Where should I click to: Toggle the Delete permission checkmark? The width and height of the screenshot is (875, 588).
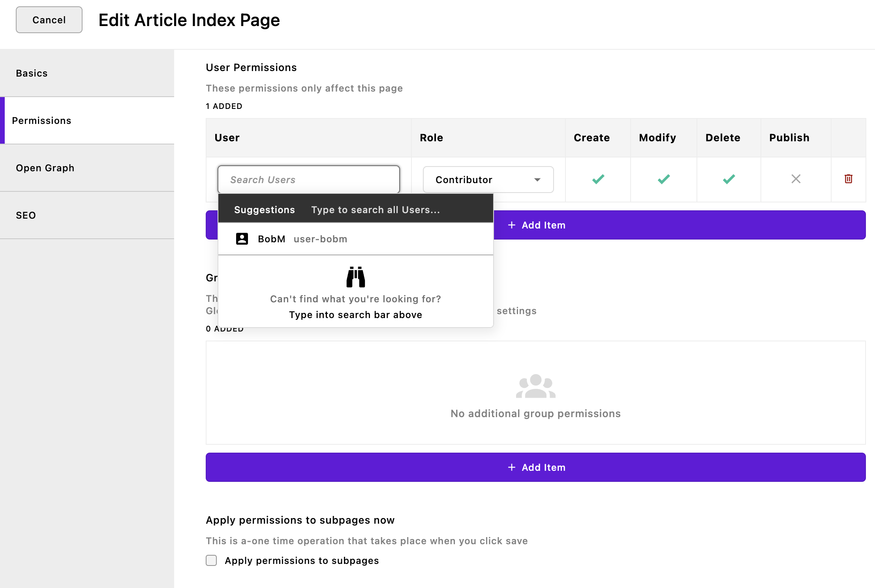pos(729,179)
